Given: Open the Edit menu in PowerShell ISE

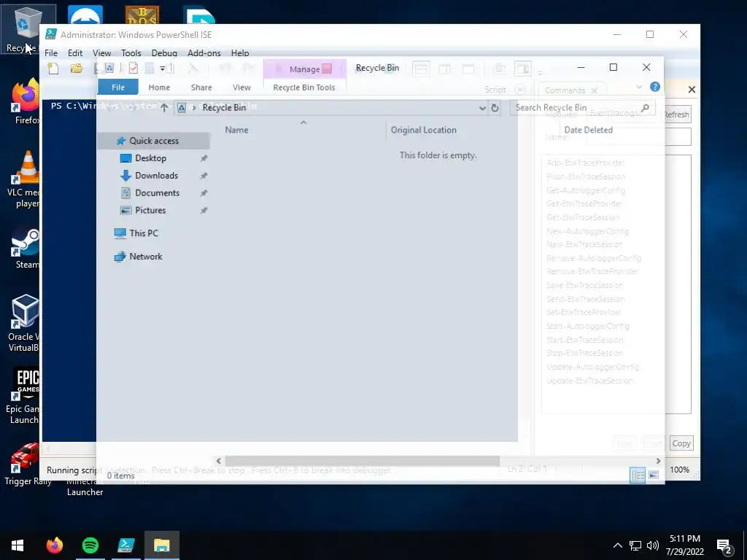Looking at the screenshot, I should click(75, 52).
